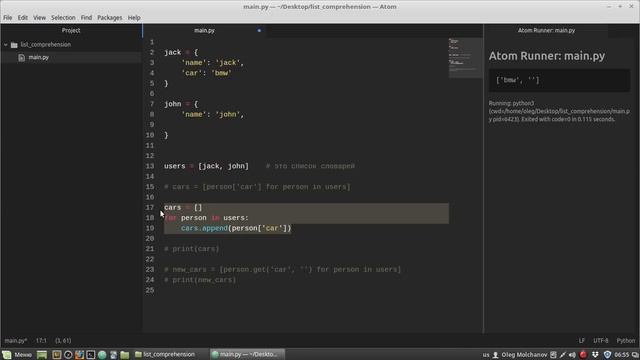The height and width of the screenshot is (360, 640).
Task: Open the Help menu
Action: tap(134, 18)
